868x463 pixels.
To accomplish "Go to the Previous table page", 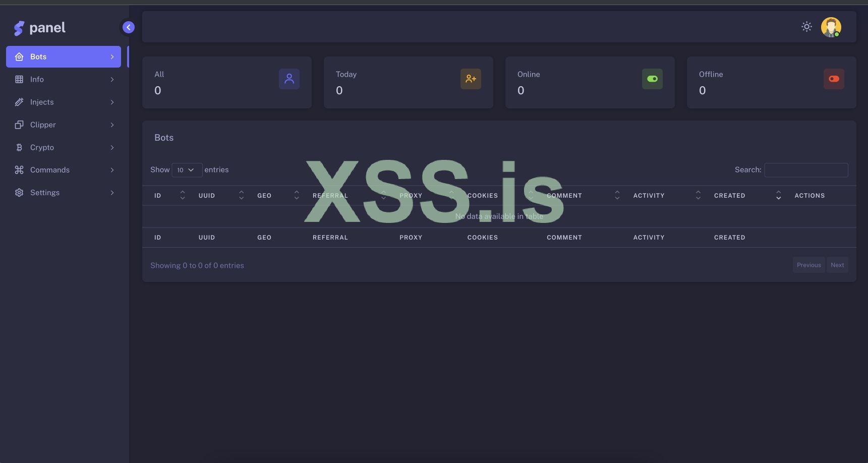I will point(809,265).
